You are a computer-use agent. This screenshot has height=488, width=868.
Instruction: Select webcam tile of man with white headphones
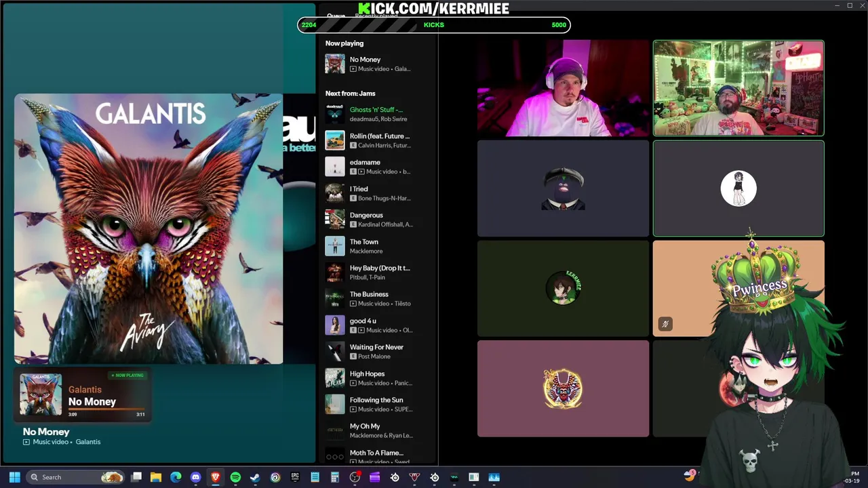pyautogui.click(x=563, y=88)
